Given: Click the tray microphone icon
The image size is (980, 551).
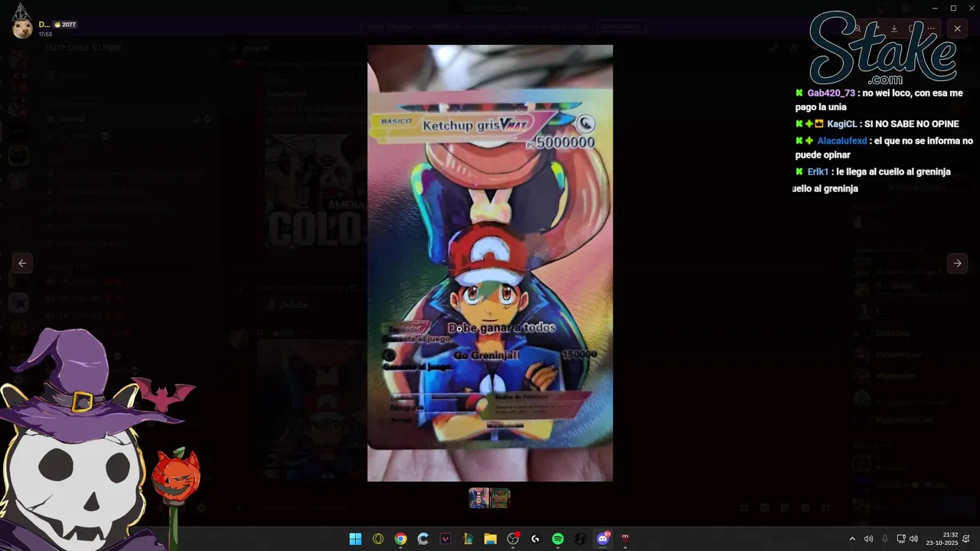Looking at the screenshot, I should (x=885, y=539).
